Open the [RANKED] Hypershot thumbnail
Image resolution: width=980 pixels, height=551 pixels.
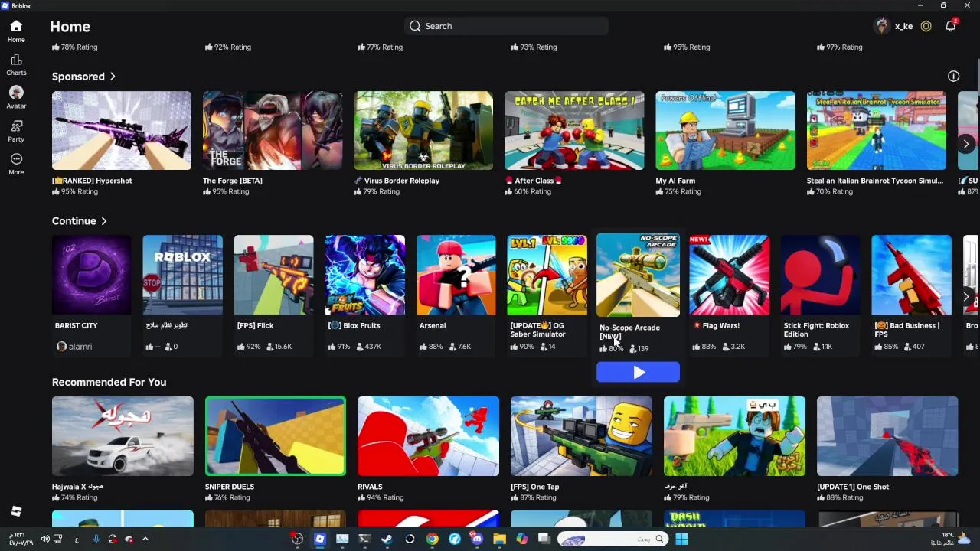click(x=122, y=130)
